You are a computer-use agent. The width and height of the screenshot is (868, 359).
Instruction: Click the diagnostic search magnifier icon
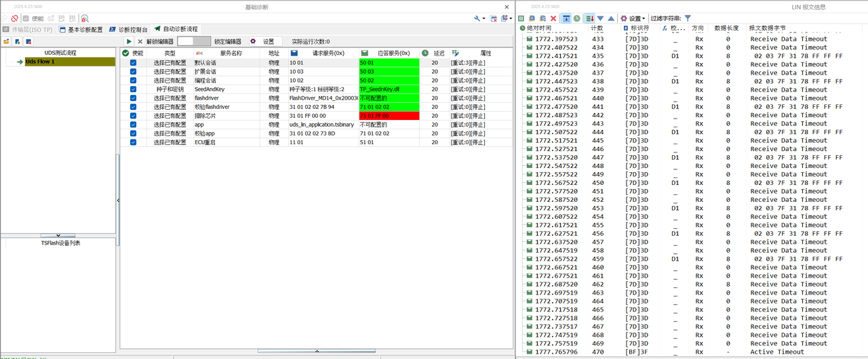point(85,18)
